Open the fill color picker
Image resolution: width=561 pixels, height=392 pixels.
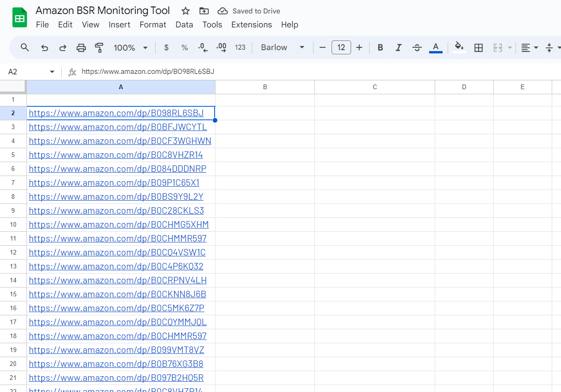coord(459,47)
